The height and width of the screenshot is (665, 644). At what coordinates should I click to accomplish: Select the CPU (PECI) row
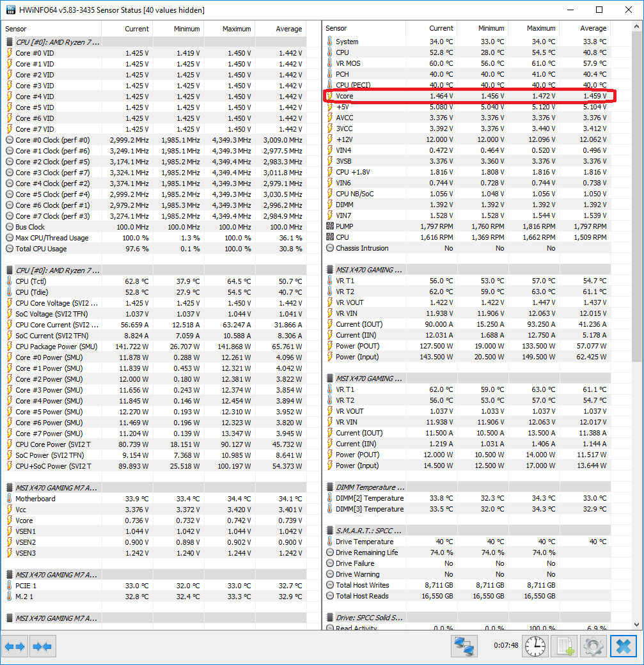467,85
